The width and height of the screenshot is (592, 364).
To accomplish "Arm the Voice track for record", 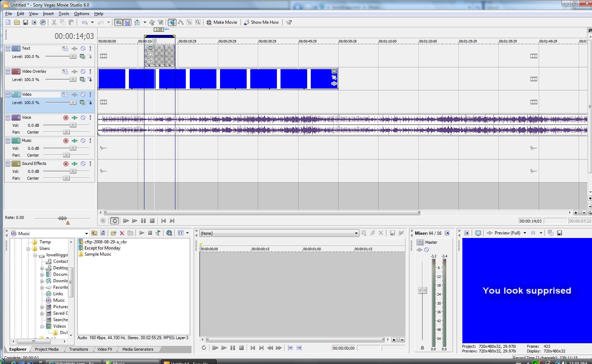I will click(66, 118).
